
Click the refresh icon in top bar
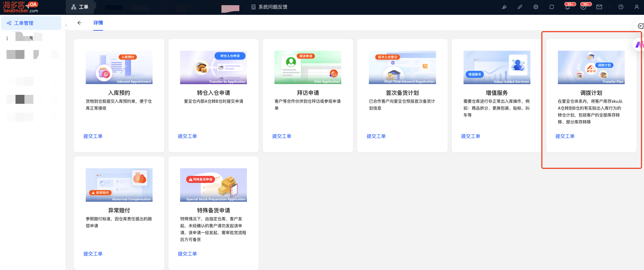click(x=552, y=7)
